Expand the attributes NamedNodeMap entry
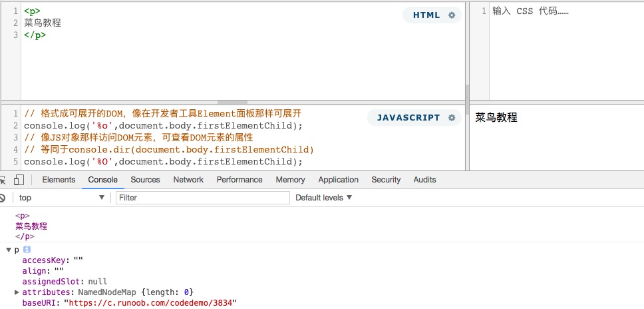 point(17,292)
